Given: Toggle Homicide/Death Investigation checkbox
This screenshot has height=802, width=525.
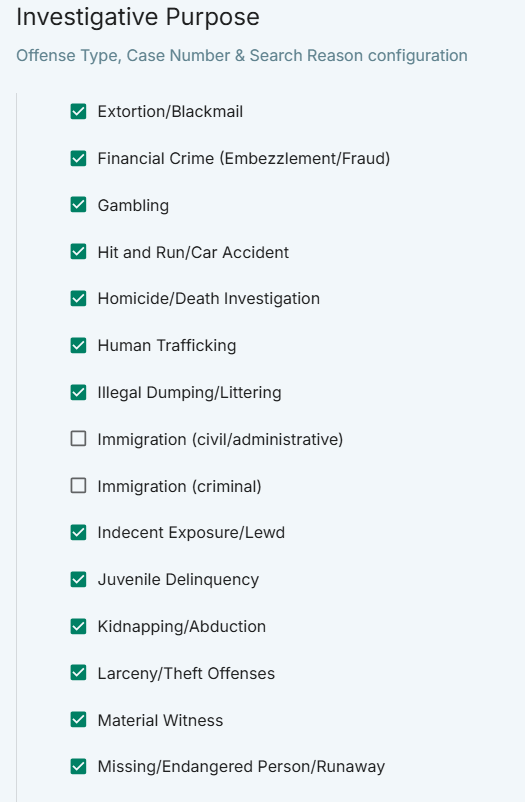Looking at the screenshot, I should pos(78,298).
